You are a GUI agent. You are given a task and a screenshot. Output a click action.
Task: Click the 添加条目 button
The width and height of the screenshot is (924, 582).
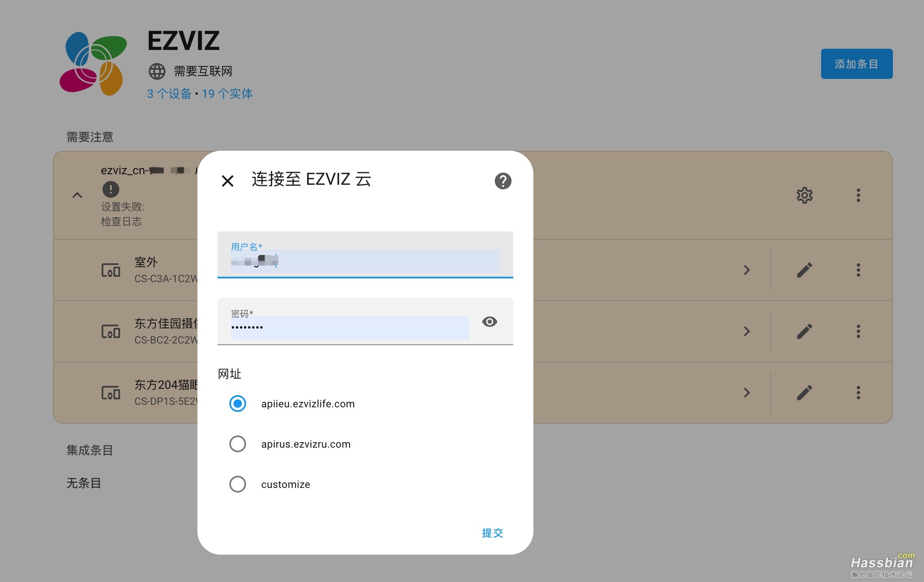(857, 64)
